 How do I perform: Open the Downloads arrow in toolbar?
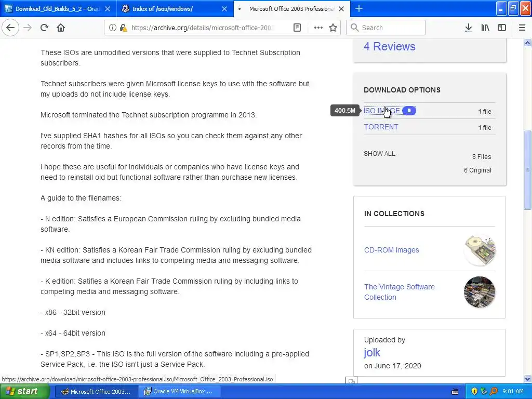[468, 28]
